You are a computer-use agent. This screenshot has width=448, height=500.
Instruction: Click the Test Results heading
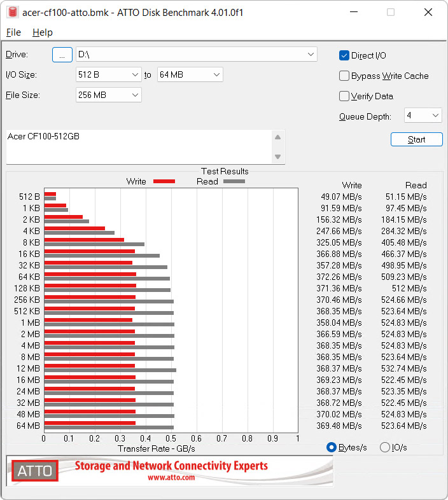tap(225, 171)
